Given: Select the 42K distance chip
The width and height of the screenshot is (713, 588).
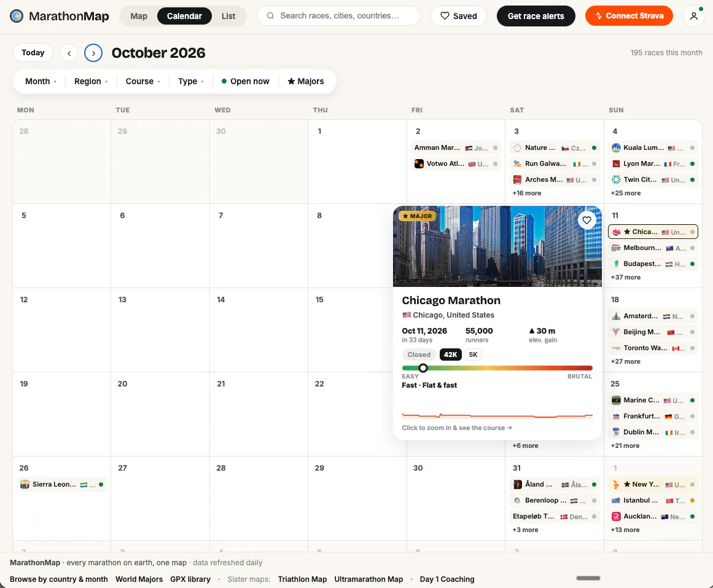Looking at the screenshot, I should (x=450, y=355).
